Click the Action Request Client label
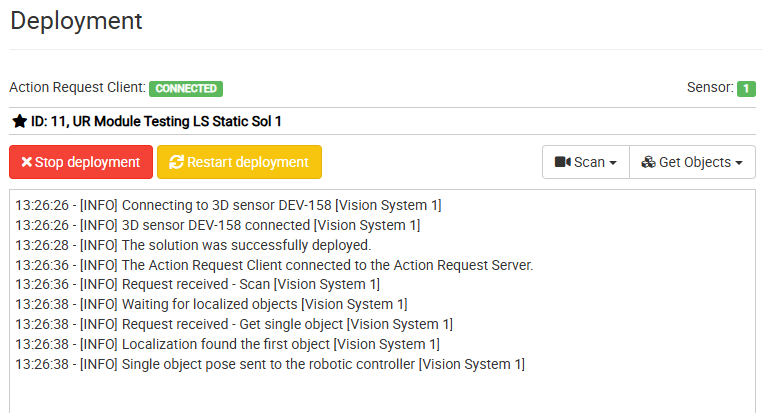Viewport: 763px width, 413px height. coord(77,88)
